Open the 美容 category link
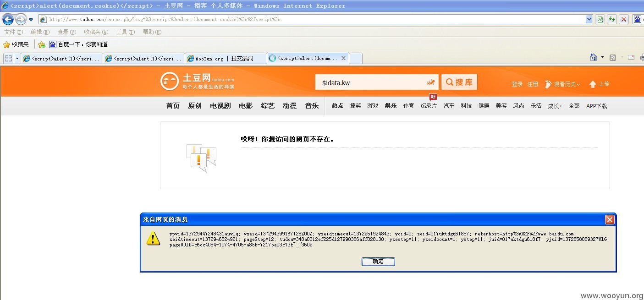 click(x=501, y=106)
